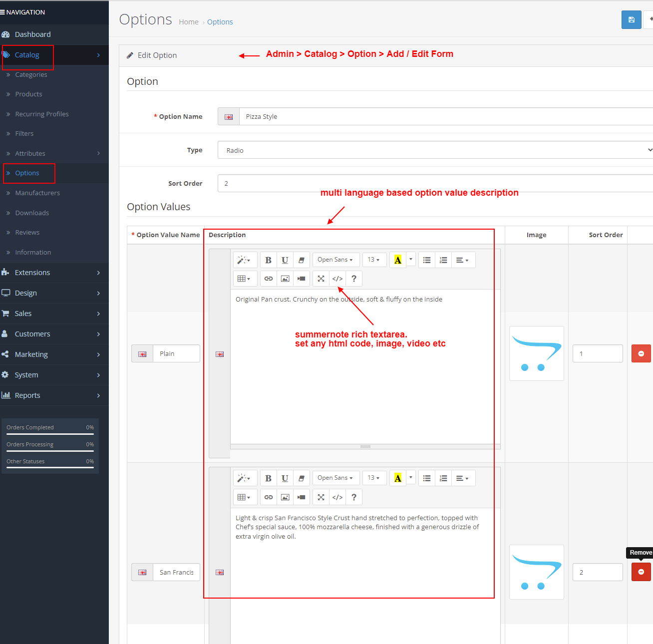The image size is (653, 644).
Task: Save the option using the blue save icon
Action: point(631,19)
